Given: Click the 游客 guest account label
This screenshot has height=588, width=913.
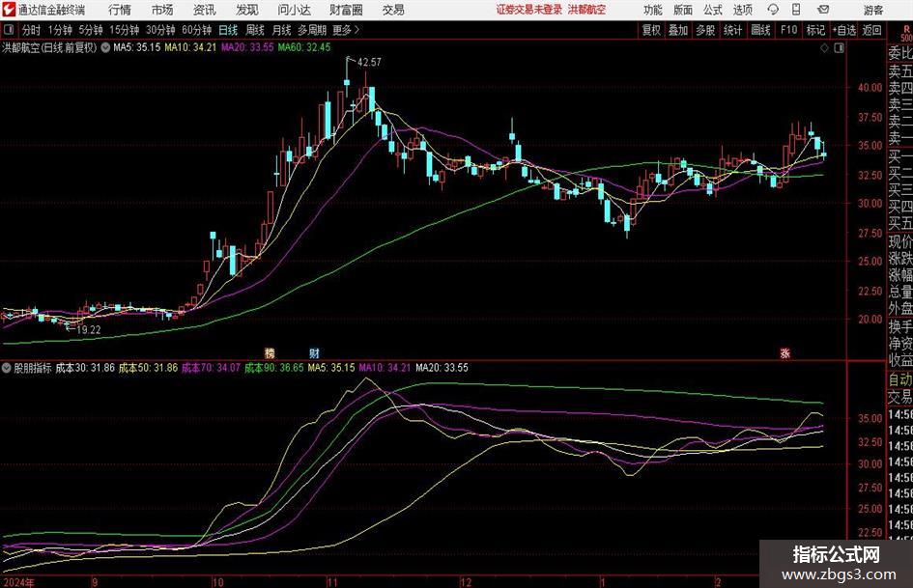Looking at the screenshot, I should 873,10.
